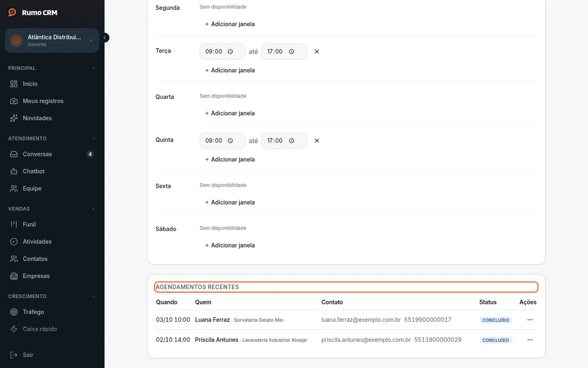Remove the Quinta time window
The image size is (588, 368).
pyautogui.click(x=317, y=141)
